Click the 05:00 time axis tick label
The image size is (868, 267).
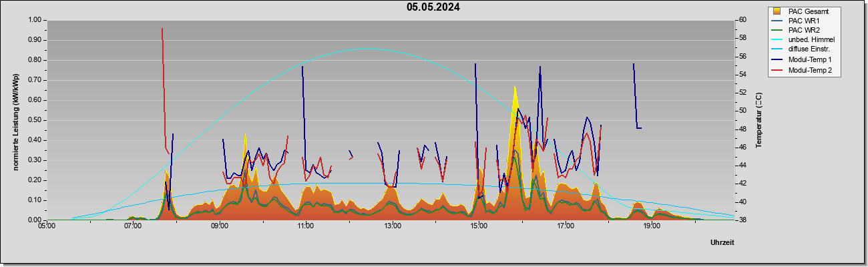click(47, 226)
